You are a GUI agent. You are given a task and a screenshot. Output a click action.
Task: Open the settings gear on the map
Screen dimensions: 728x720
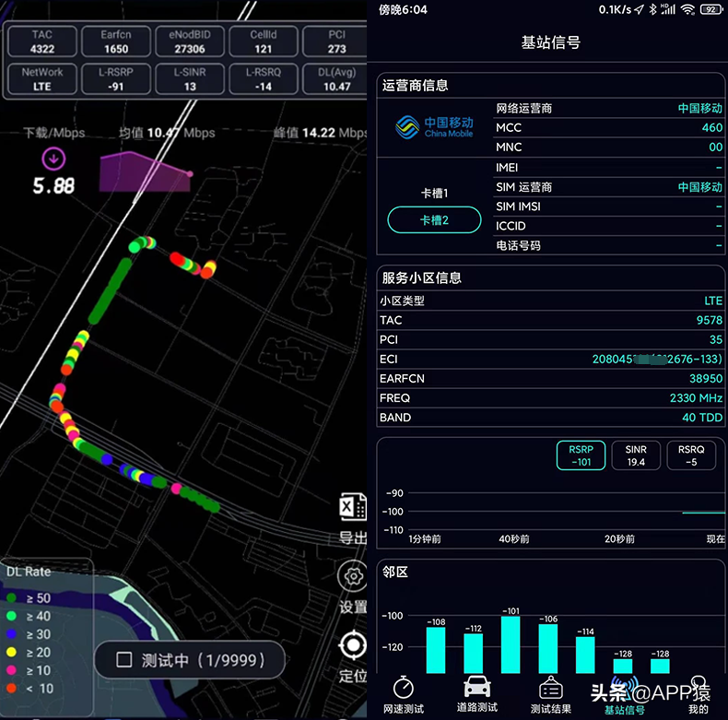[x=353, y=576]
